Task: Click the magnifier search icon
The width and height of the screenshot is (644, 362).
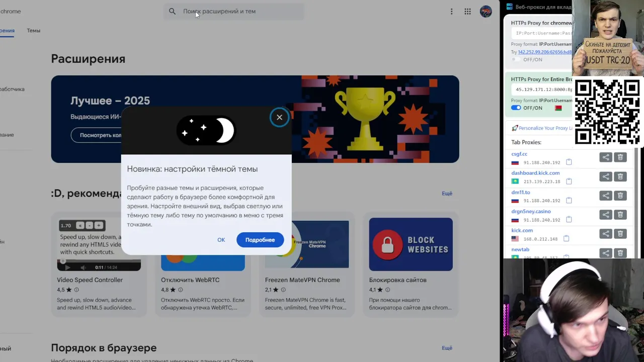Action: 172,11
